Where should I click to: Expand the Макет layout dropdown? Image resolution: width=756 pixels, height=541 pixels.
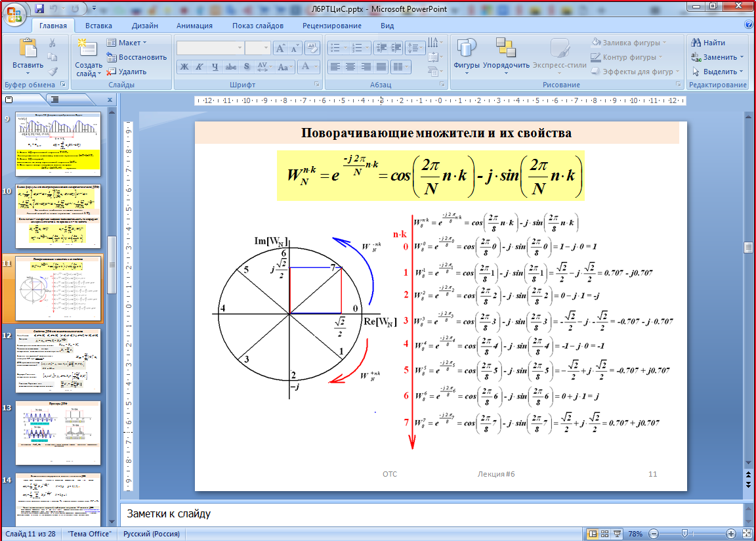coord(128,43)
